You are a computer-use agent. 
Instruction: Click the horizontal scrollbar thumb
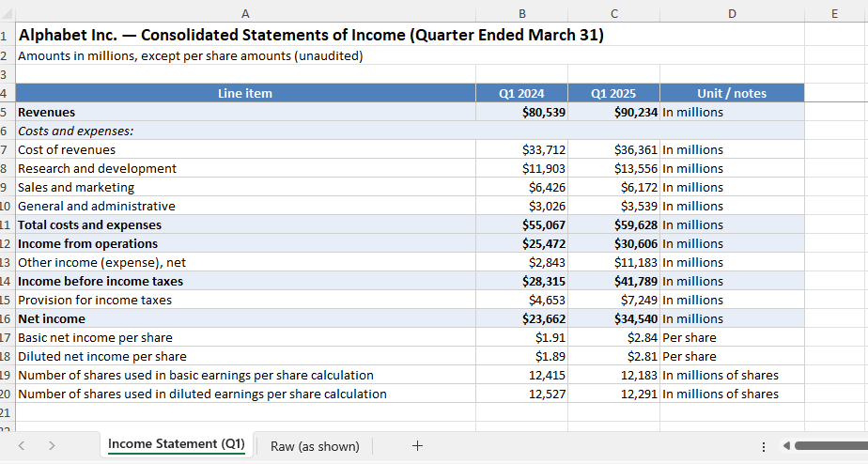pyautogui.click(x=831, y=446)
